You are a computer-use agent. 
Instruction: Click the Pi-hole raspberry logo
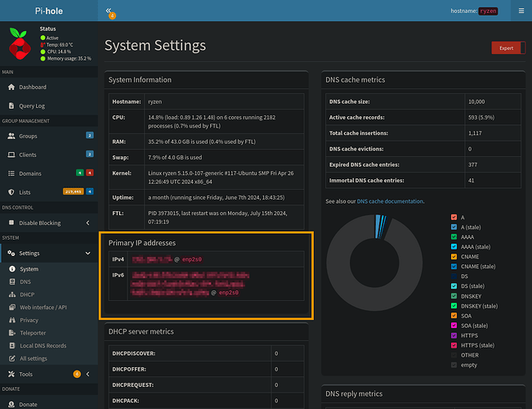[x=20, y=44]
